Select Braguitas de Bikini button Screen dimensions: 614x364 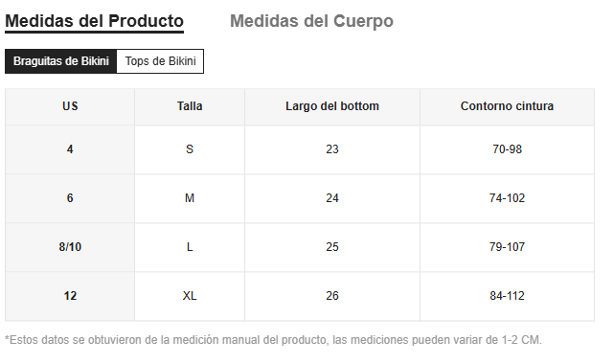click(60, 61)
